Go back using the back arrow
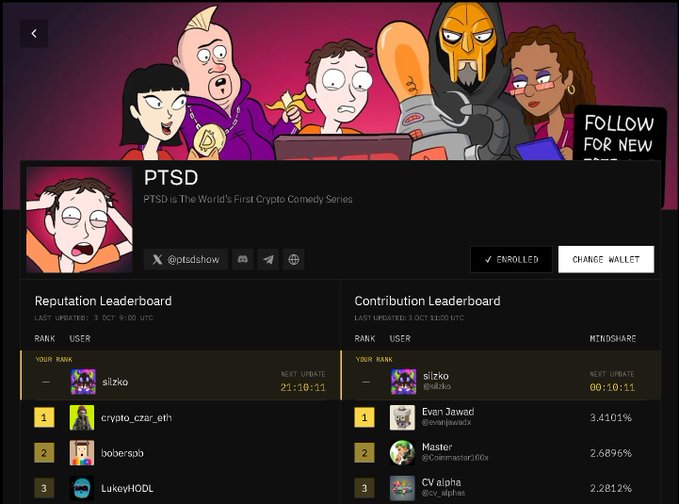This screenshot has height=504, width=679. coord(34,33)
